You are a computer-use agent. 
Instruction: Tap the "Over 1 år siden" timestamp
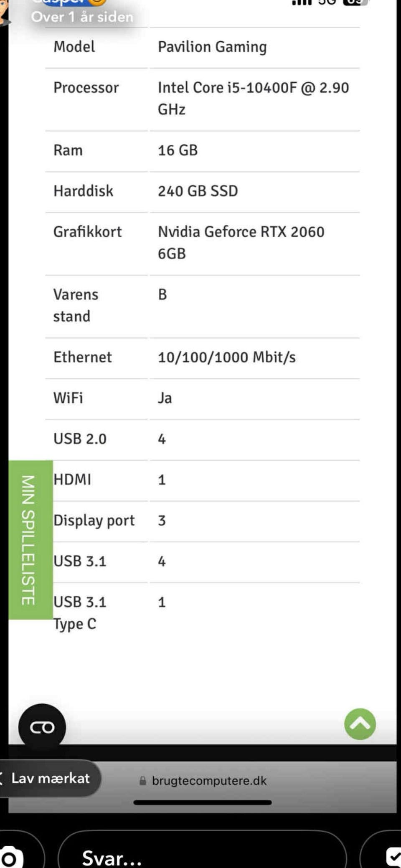tap(82, 17)
